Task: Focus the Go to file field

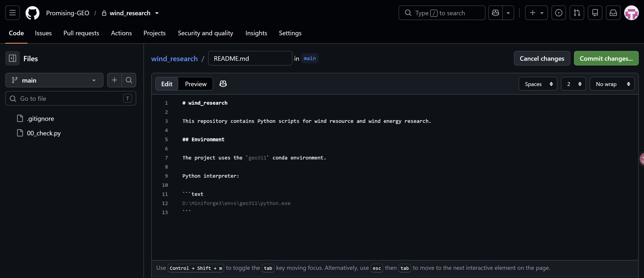Action: [x=71, y=99]
